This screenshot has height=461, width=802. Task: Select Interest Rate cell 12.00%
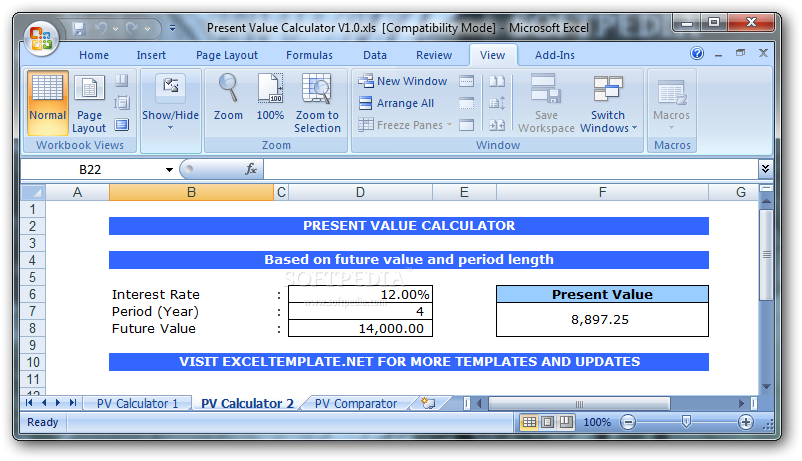point(361,295)
